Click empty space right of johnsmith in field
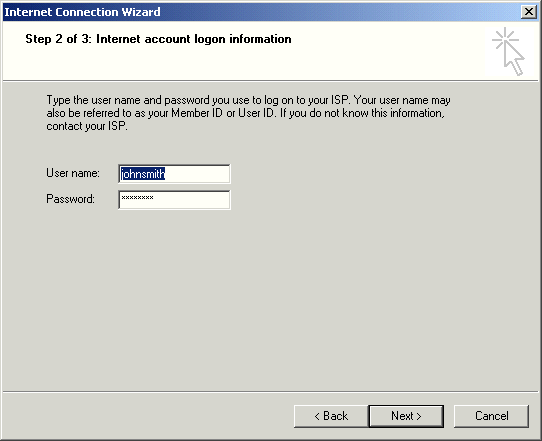Viewport: 542px width, 441px height. click(x=196, y=174)
